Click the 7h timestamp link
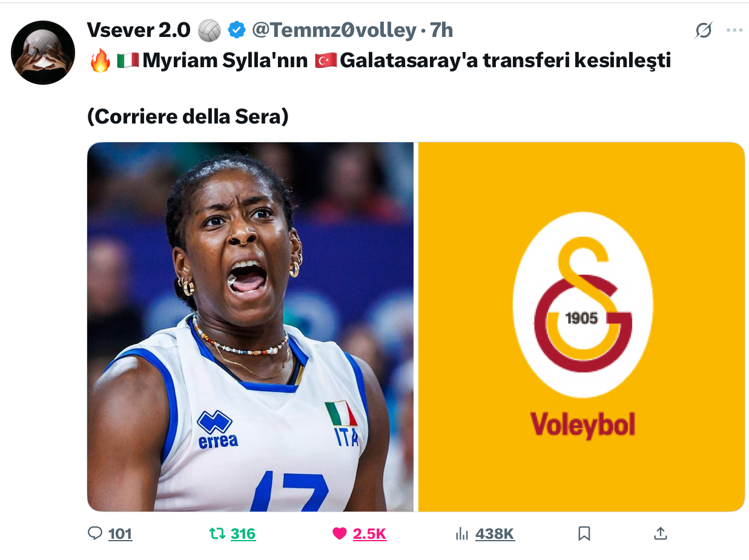The height and width of the screenshot is (560, 749). (x=441, y=30)
